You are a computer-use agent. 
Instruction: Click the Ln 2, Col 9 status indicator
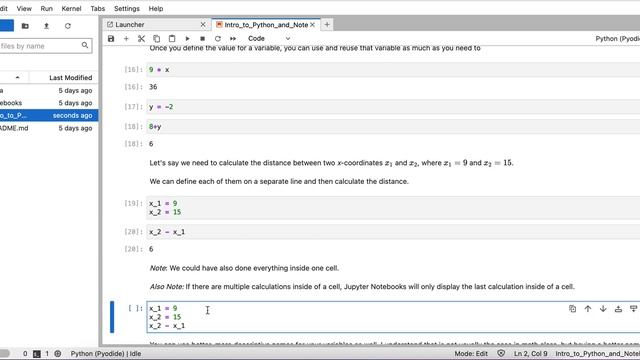coord(530,353)
